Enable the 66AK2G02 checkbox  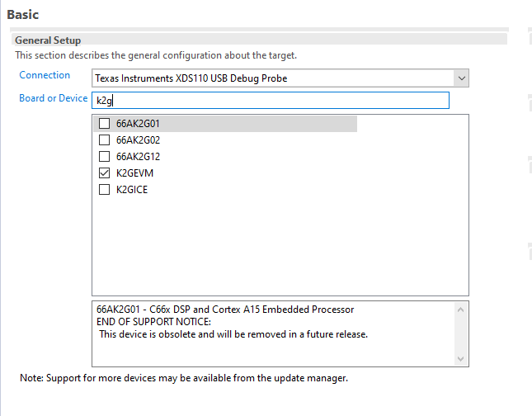point(104,140)
